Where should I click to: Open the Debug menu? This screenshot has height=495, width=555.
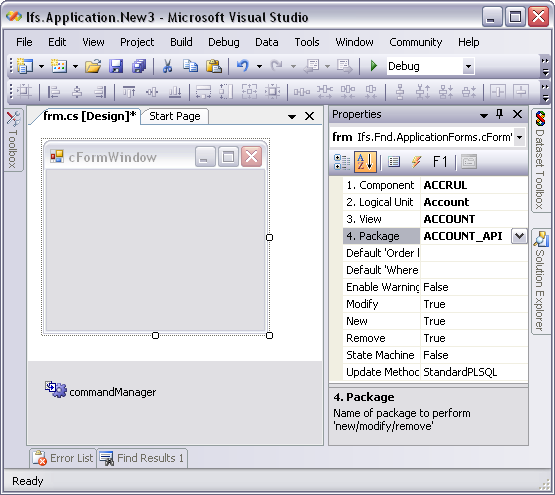click(x=224, y=42)
